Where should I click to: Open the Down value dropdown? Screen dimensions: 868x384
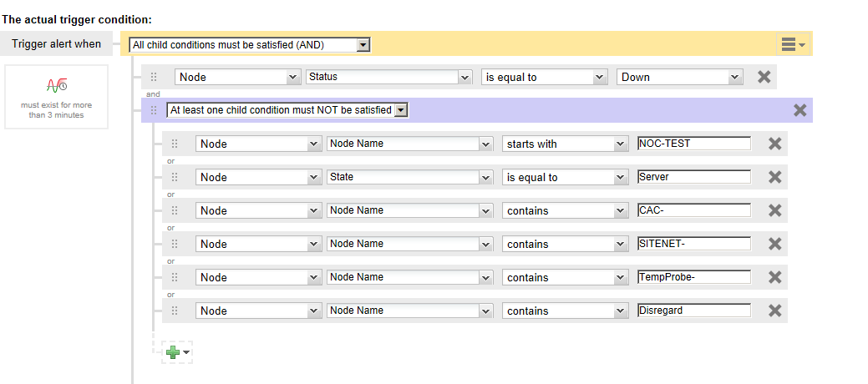pyautogui.click(x=734, y=77)
